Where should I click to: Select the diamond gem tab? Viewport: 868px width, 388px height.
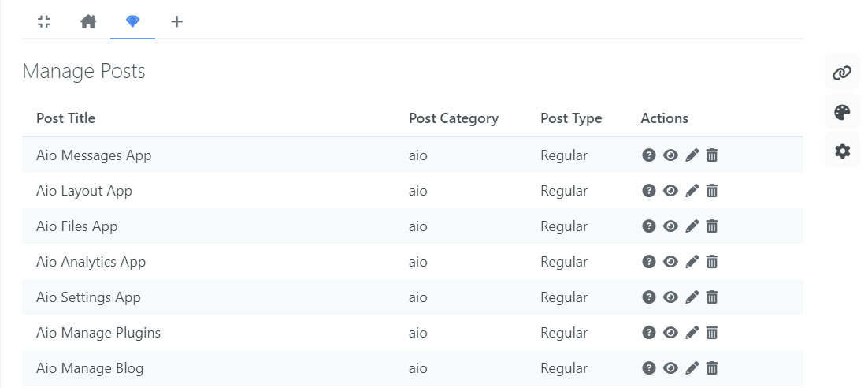point(132,21)
